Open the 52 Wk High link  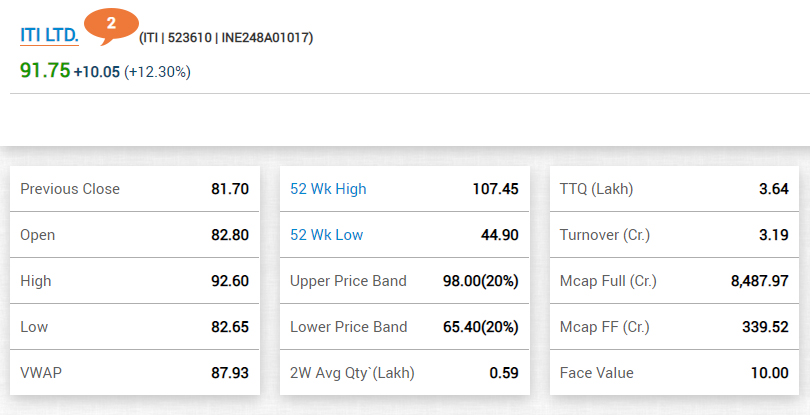click(x=328, y=189)
